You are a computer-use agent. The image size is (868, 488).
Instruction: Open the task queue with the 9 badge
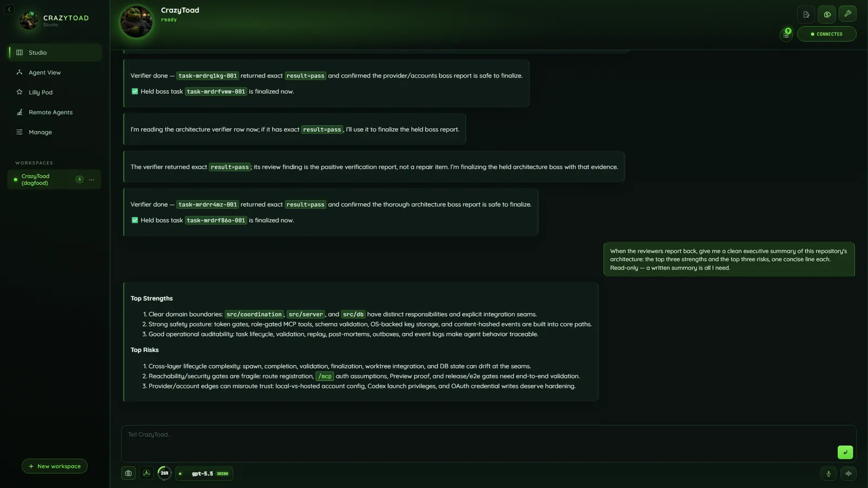point(786,34)
